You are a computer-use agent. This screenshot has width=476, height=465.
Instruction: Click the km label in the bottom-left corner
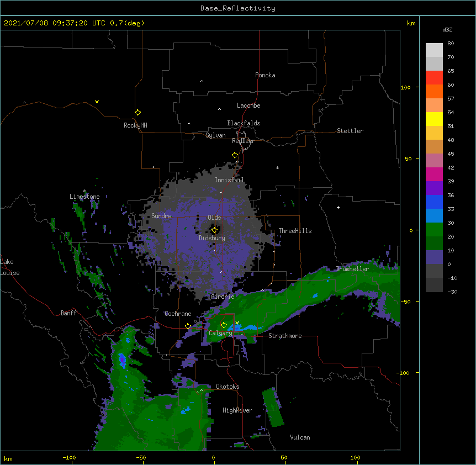coord(8,458)
